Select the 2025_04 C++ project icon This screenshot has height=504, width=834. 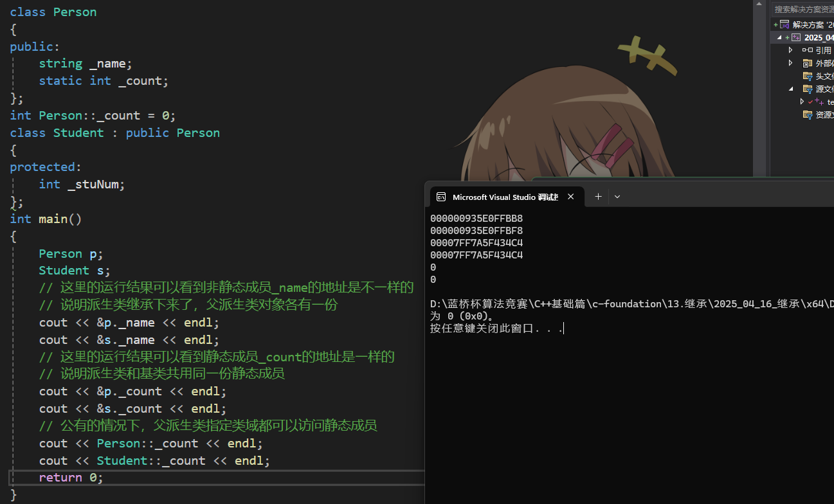click(796, 37)
